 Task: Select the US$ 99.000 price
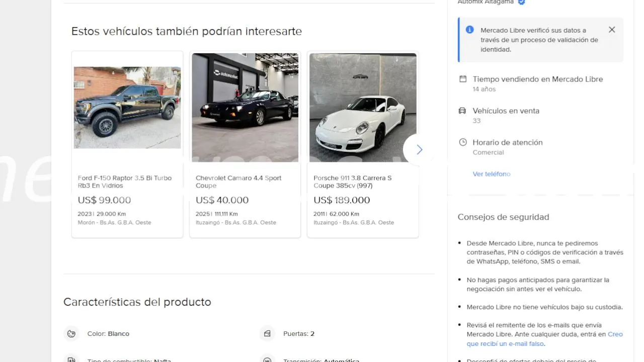click(x=104, y=200)
